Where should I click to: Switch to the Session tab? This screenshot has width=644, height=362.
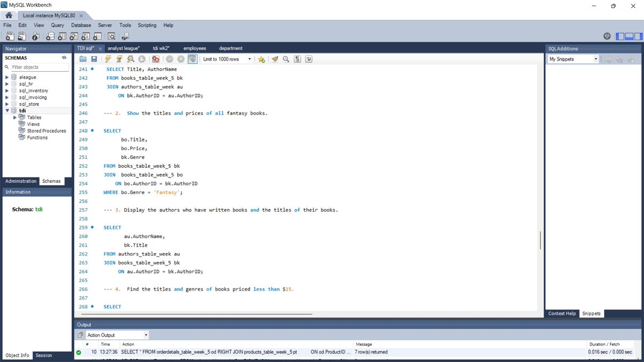coord(43,355)
